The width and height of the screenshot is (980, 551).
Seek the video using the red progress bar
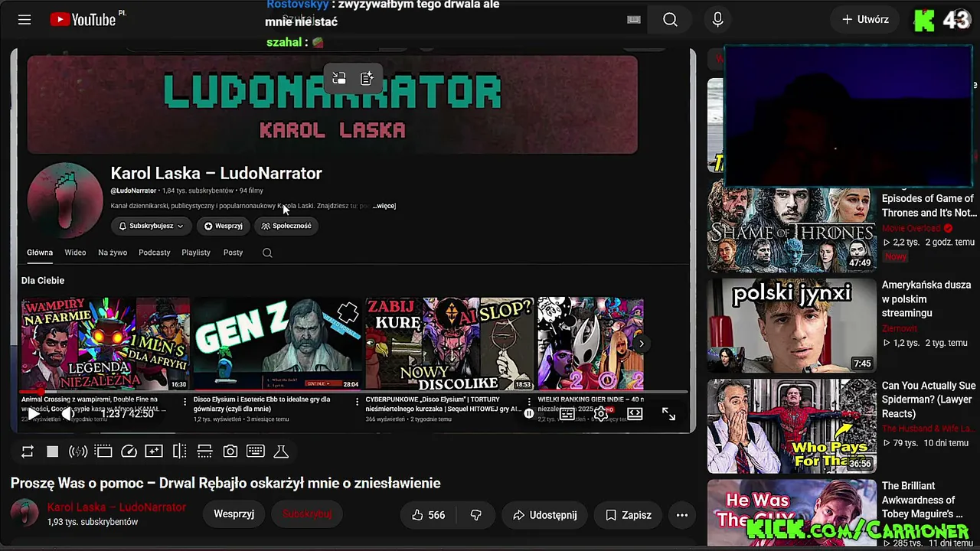point(353,392)
